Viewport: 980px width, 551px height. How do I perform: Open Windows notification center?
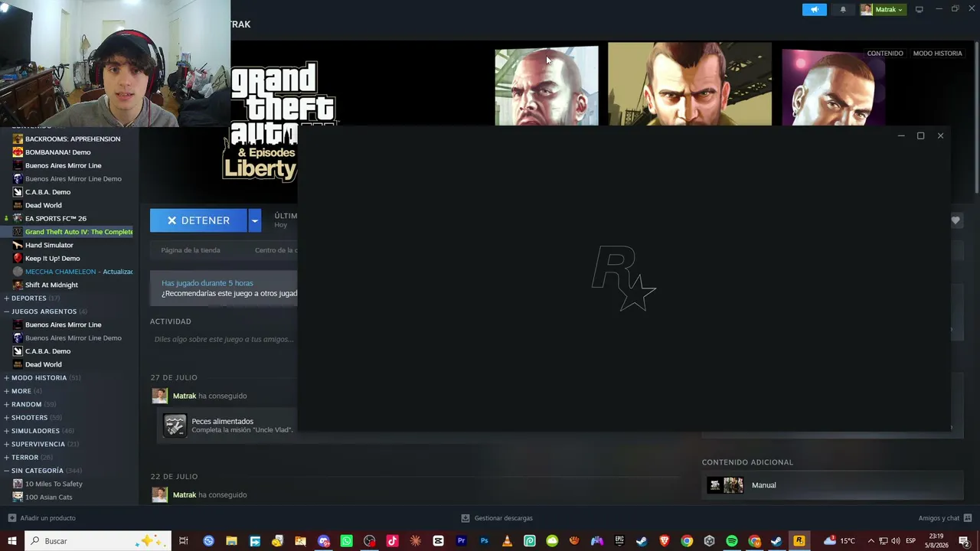coord(964,541)
